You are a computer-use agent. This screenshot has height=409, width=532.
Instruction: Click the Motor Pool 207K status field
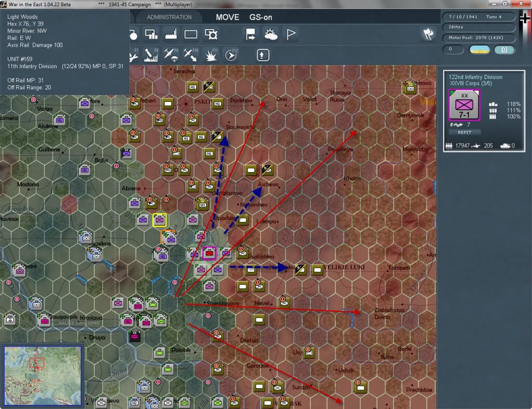click(478, 37)
